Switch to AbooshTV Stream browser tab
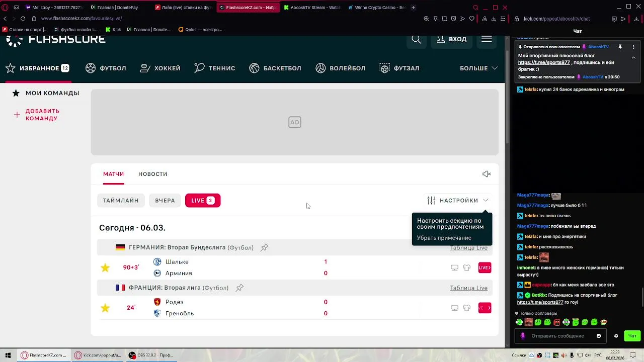Screen dimensions: 644x362 pos(312,8)
